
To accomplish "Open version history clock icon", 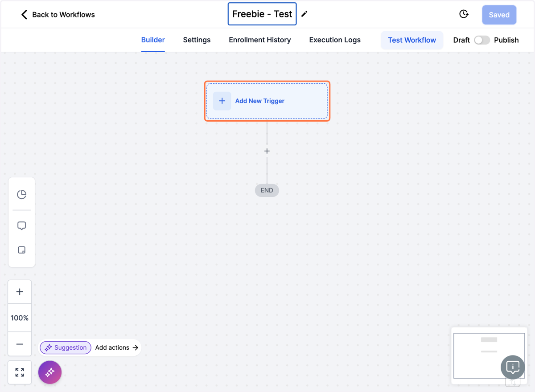I will [464, 14].
